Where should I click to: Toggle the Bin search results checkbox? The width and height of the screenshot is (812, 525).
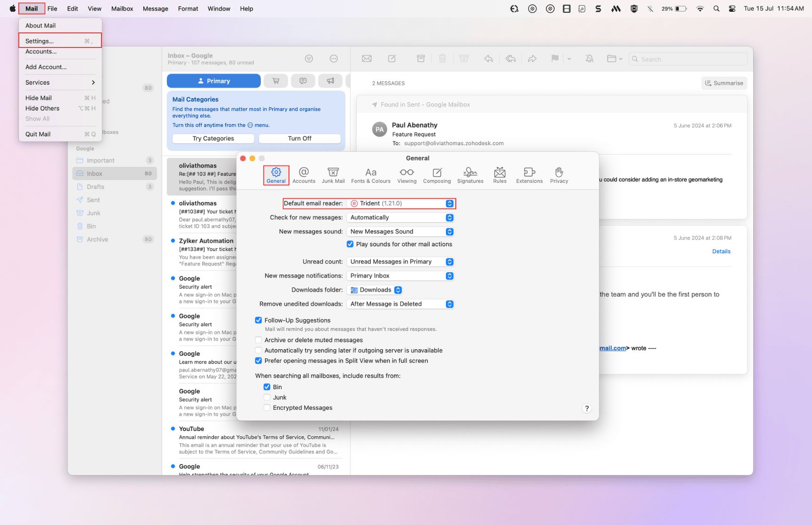pyautogui.click(x=267, y=387)
